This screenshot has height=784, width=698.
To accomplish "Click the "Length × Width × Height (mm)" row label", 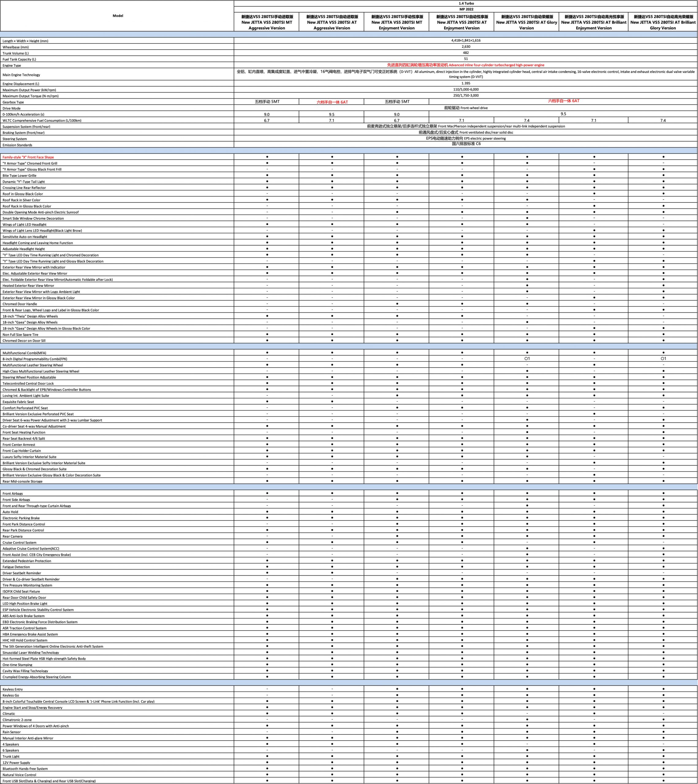I will point(25,41).
